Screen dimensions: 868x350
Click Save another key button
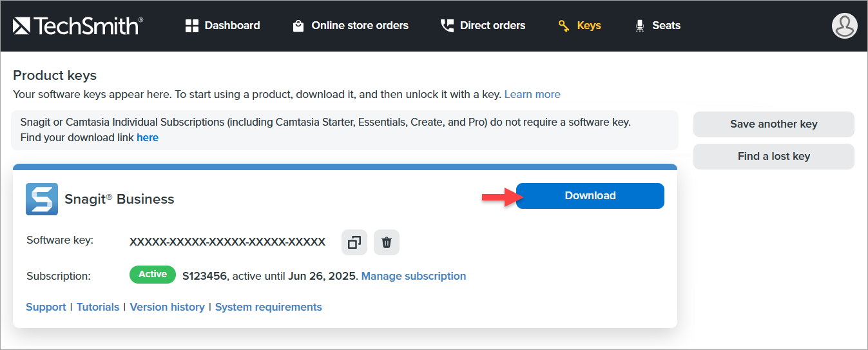pos(773,124)
